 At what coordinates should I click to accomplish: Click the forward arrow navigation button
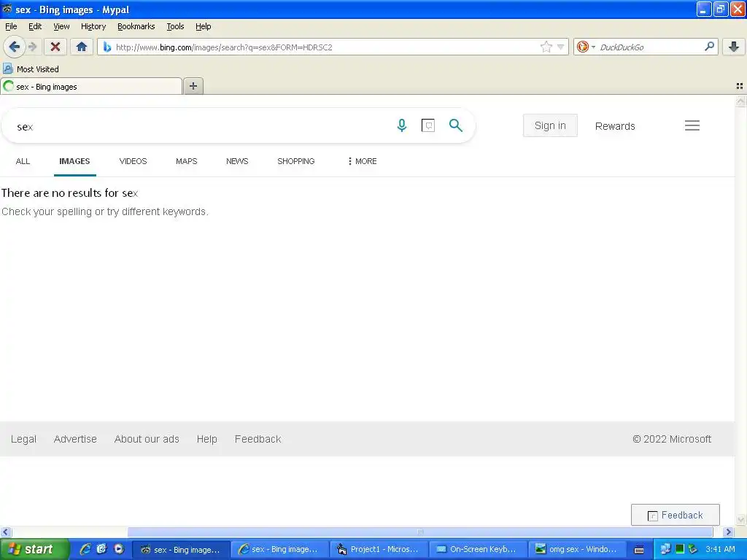[x=32, y=47]
